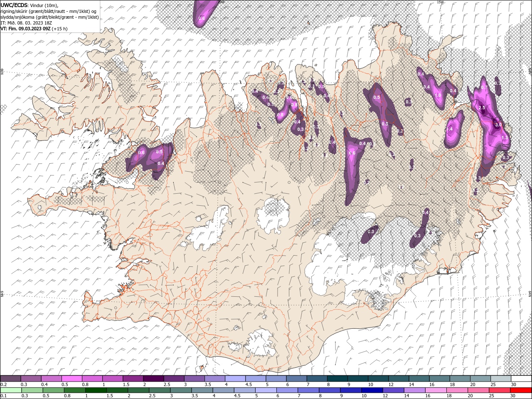Select the lower legend swatch between 3 and 3.5

[x=181, y=390]
